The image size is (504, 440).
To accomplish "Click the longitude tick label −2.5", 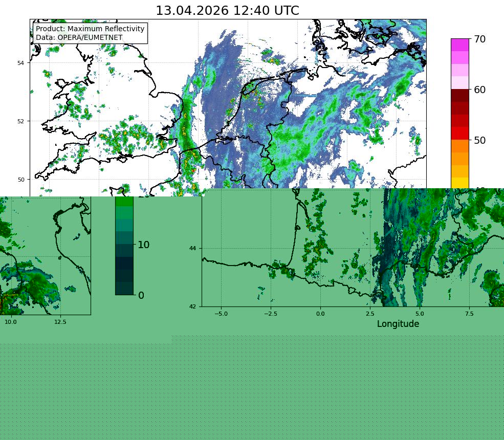I will [x=271, y=314].
